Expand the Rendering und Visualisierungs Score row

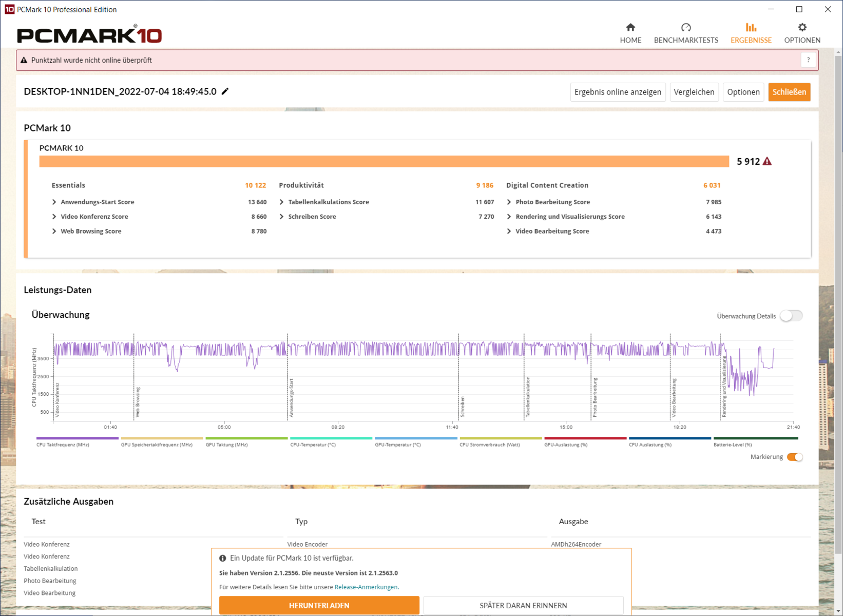[x=509, y=217]
